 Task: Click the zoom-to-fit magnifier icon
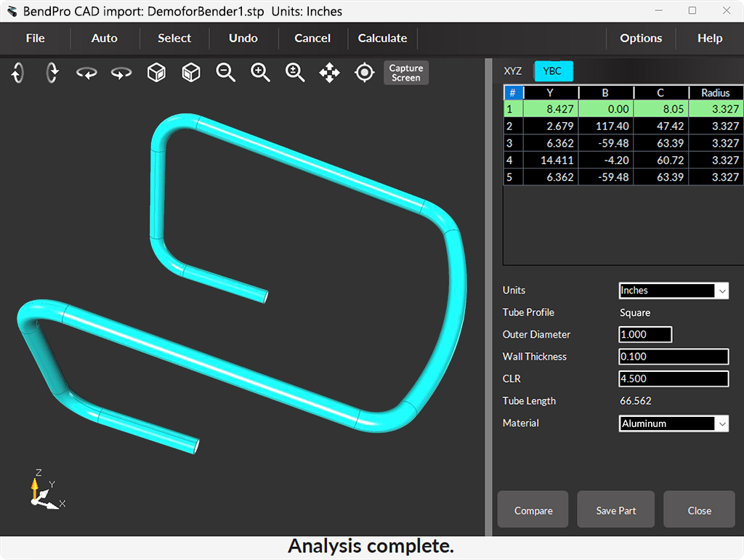(295, 73)
